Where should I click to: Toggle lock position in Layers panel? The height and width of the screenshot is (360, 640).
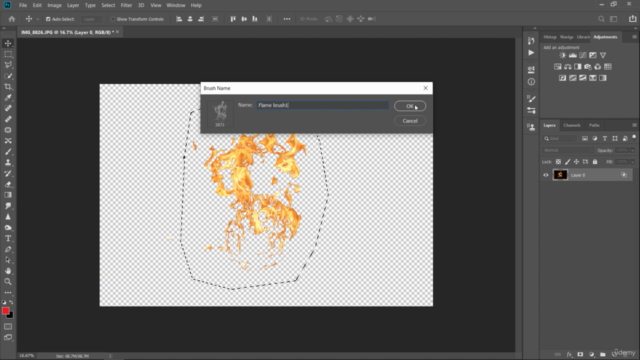coord(576,162)
